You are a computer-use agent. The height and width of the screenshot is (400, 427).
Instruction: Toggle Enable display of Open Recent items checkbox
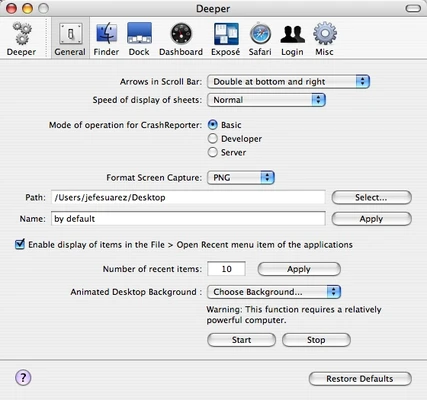coord(20,244)
